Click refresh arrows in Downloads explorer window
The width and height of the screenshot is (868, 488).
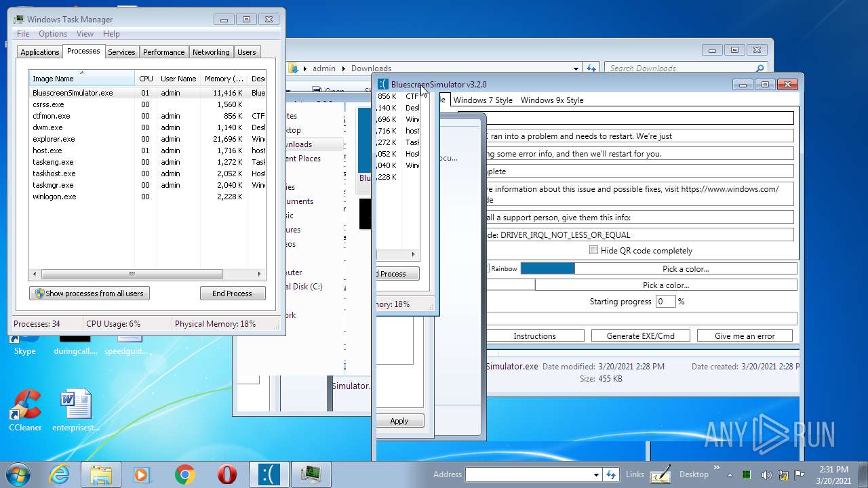pyautogui.click(x=591, y=68)
